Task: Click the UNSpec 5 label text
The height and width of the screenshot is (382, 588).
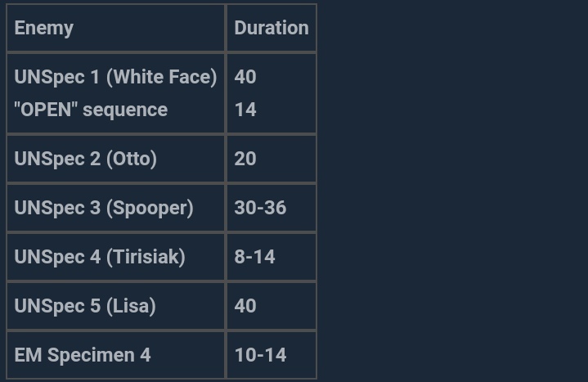Action: 56,306
